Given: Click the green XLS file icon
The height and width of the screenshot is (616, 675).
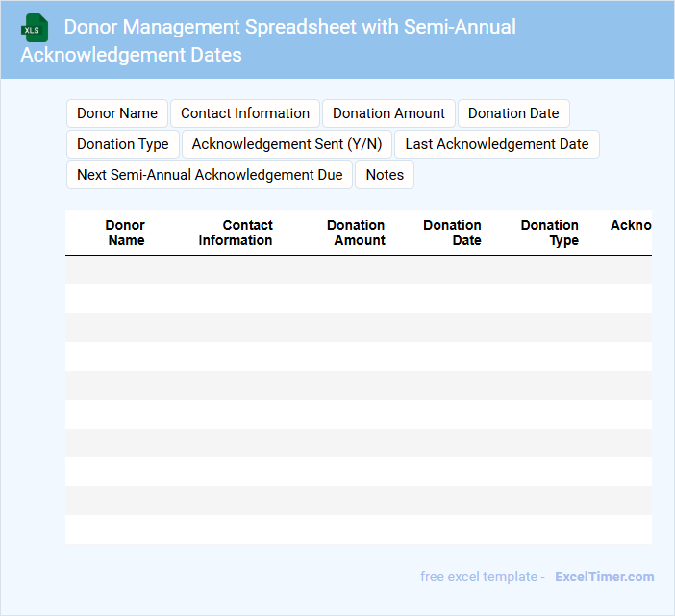Looking at the screenshot, I should tap(34, 29).
